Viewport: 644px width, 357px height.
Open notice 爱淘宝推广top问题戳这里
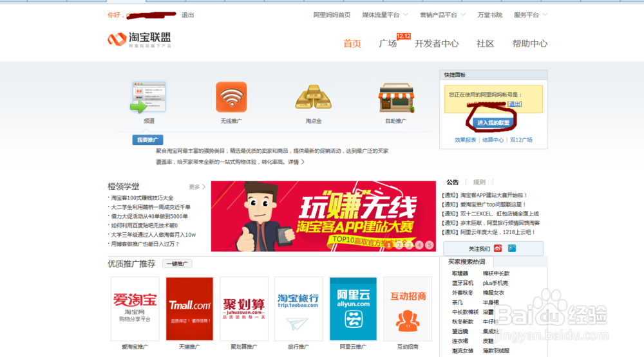[x=484, y=205]
